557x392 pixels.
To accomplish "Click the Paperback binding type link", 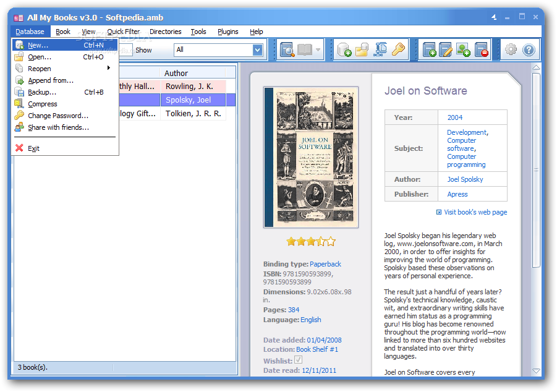I will (325, 264).
